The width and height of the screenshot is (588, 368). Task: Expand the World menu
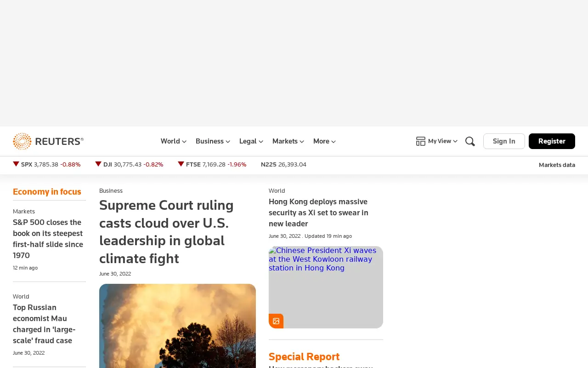(x=174, y=141)
